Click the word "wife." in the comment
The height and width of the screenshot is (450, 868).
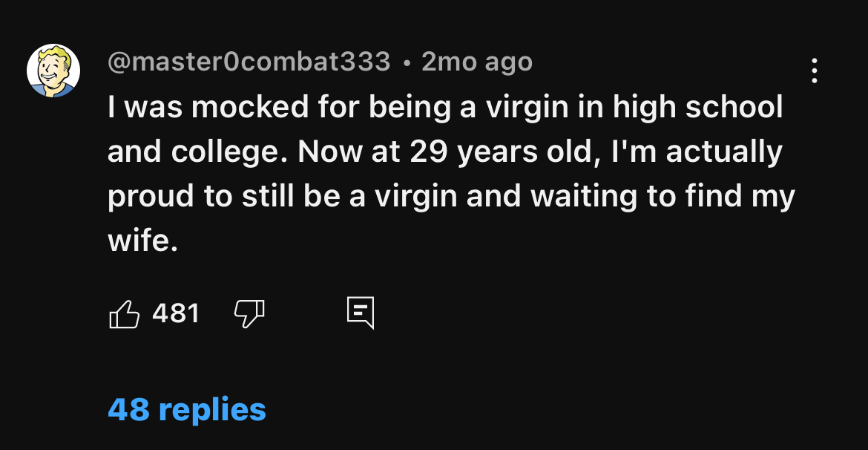tap(143, 241)
